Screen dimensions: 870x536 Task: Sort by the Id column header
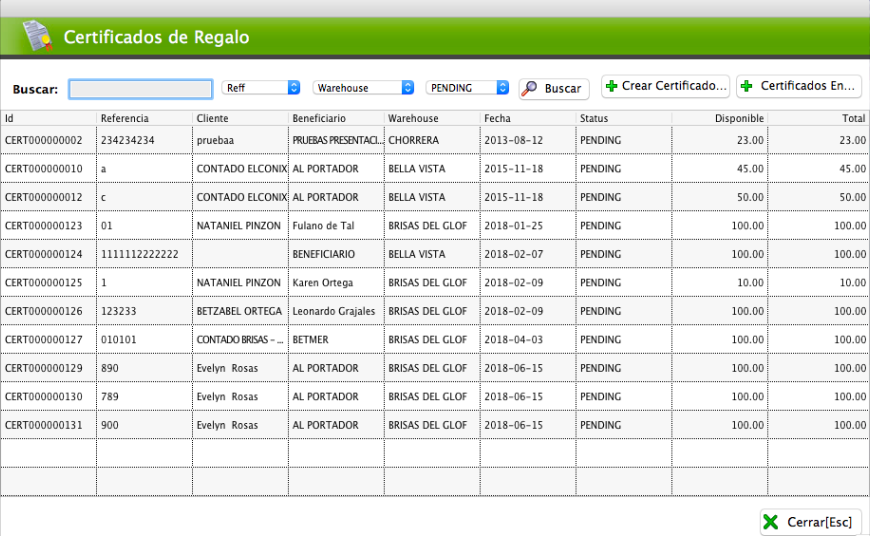48,118
